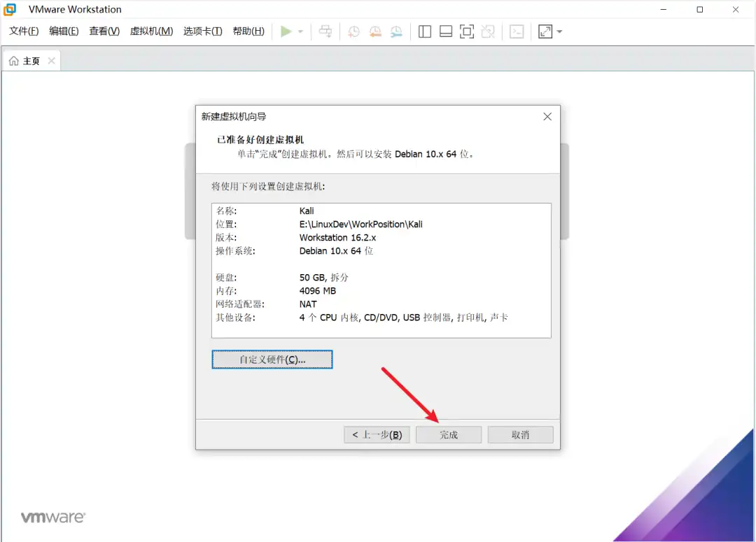
Task: Click the 自定义硬件(C)... button
Action: pyautogui.click(x=272, y=359)
